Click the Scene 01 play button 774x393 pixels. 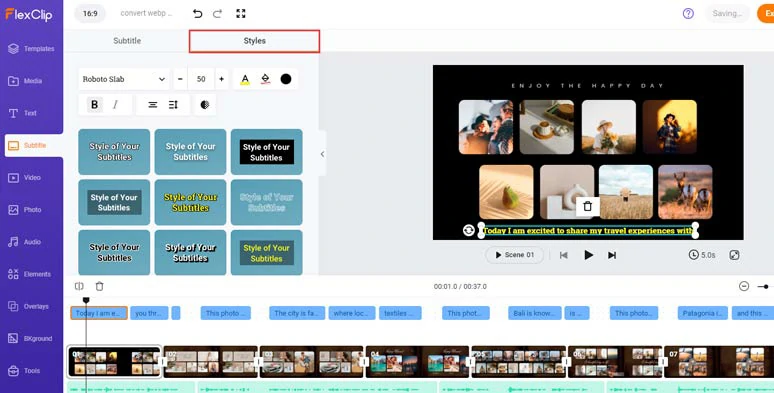click(x=514, y=255)
